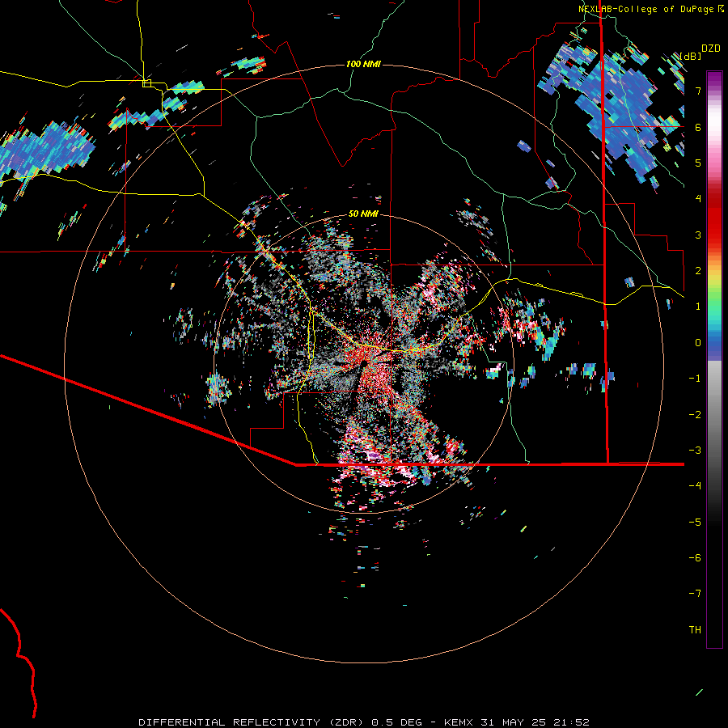The width and height of the screenshot is (728, 728).
Task: Click the KEMX station identifier in caption
Action: (459, 722)
